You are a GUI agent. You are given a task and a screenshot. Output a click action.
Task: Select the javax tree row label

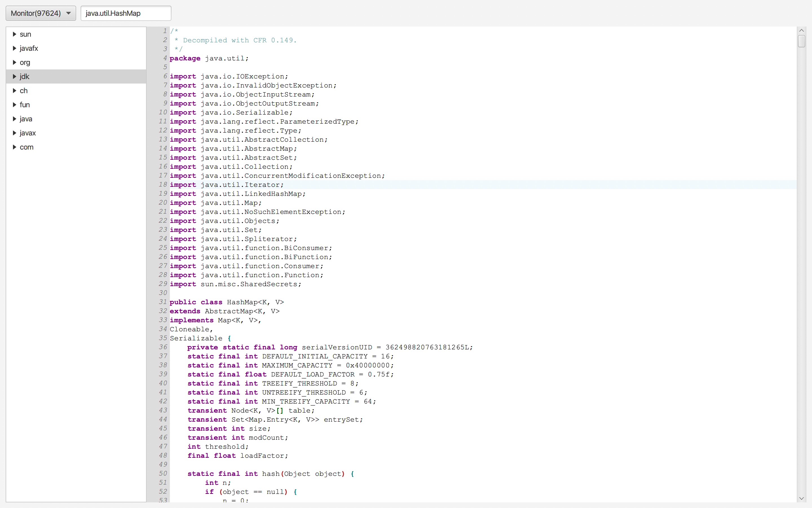(28, 133)
